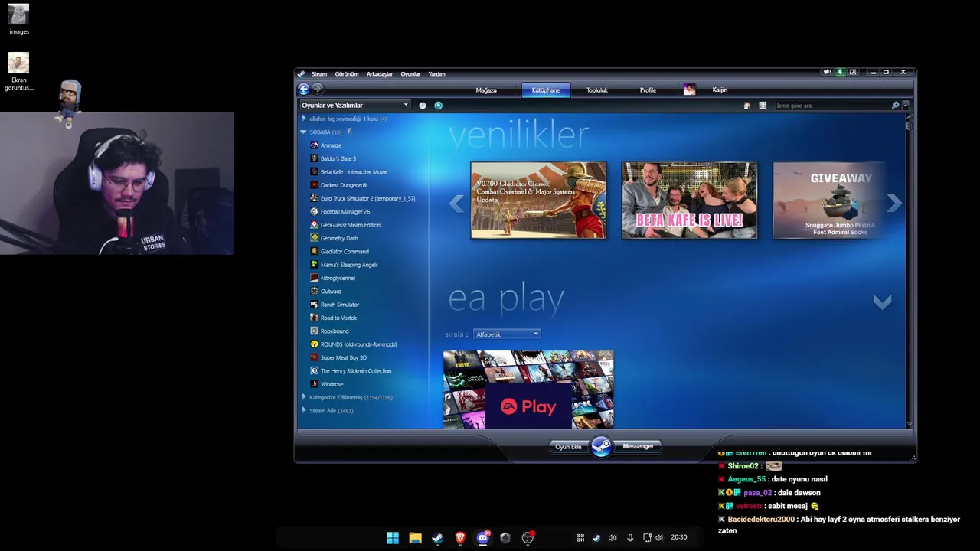Show previous news with left arrow

(x=456, y=203)
